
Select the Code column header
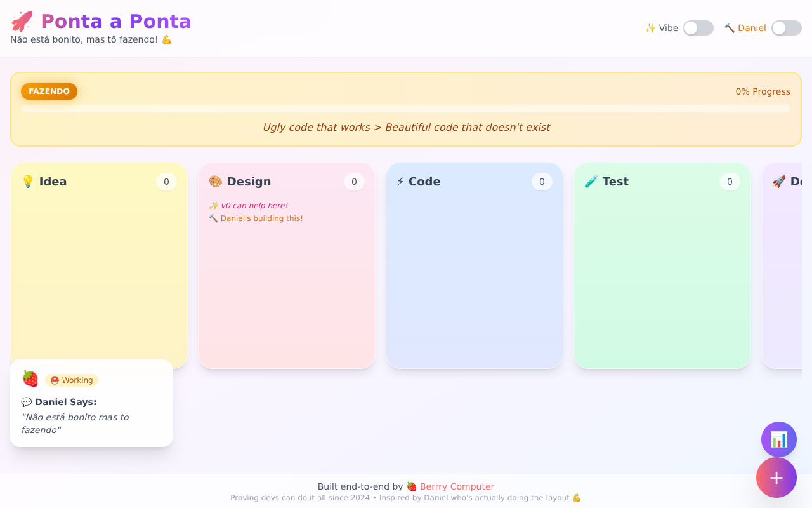(424, 182)
